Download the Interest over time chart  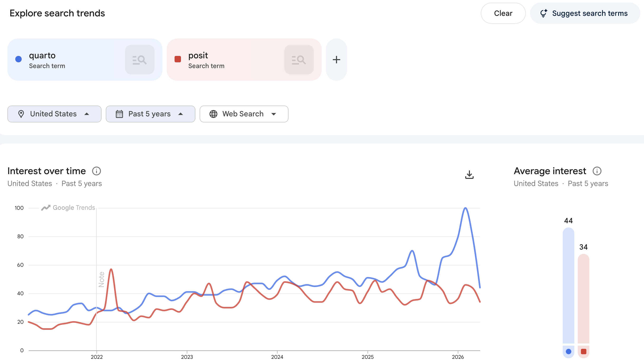(x=469, y=175)
